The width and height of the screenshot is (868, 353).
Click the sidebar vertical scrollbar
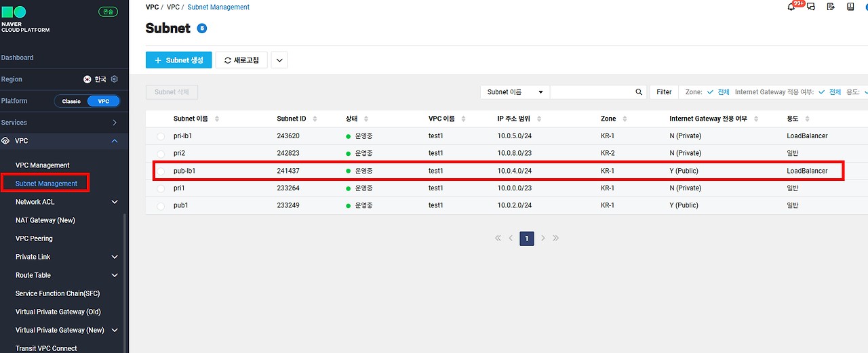click(x=125, y=283)
